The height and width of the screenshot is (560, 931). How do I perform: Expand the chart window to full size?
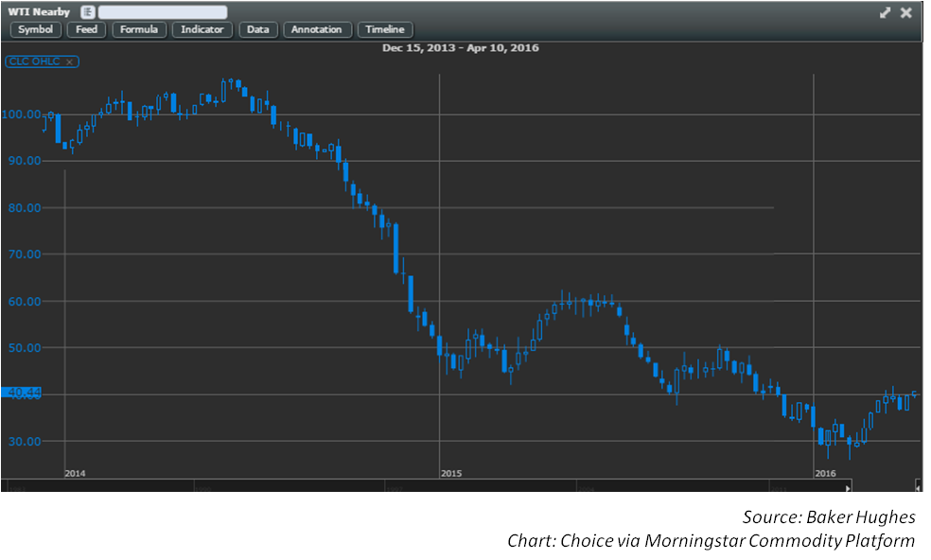pos(885,12)
